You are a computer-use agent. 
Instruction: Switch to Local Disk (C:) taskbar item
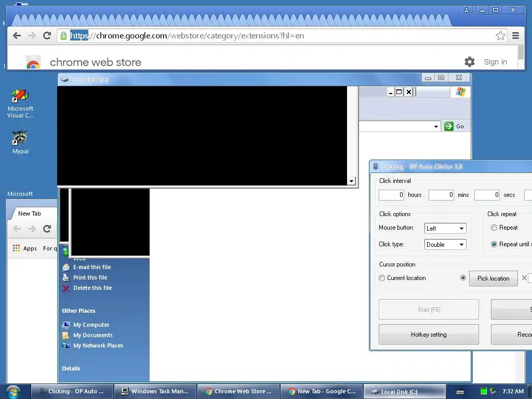pyautogui.click(x=404, y=391)
